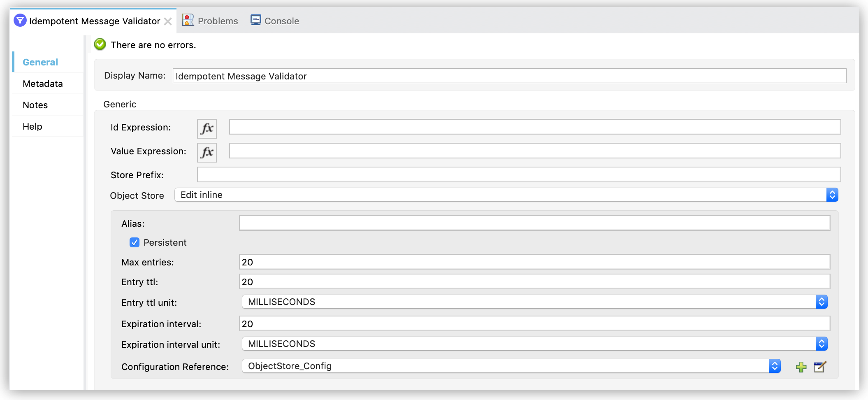Open the Expiration interval unit dropdown

click(821, 344)
